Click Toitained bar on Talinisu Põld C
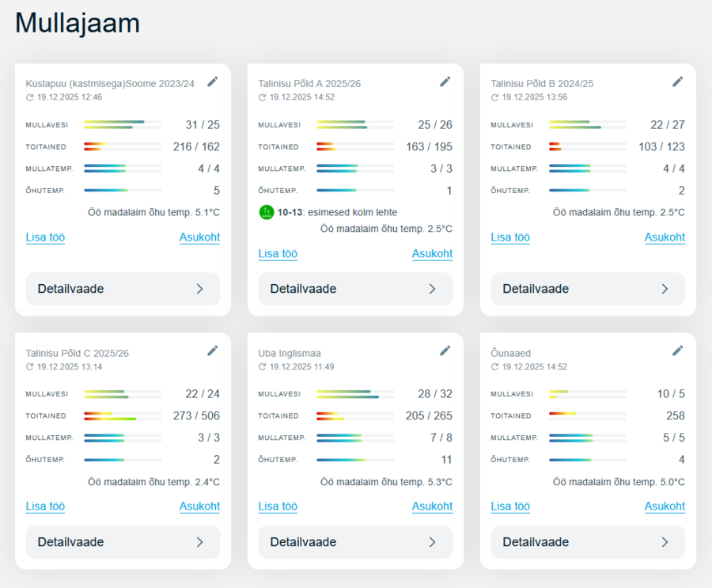 (x=122, y=416)
